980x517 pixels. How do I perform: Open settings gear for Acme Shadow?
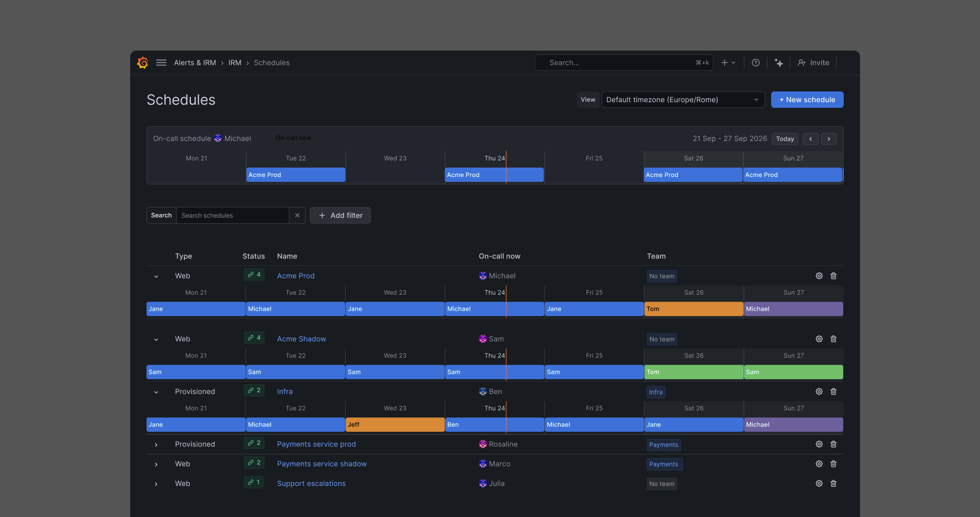click(x=819, y=339)
